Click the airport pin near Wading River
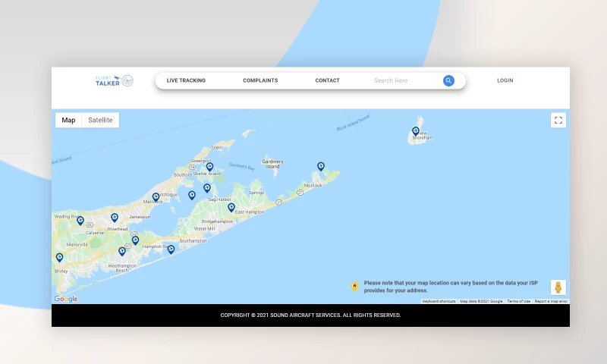The image size is (607, 364). point(80,221)
